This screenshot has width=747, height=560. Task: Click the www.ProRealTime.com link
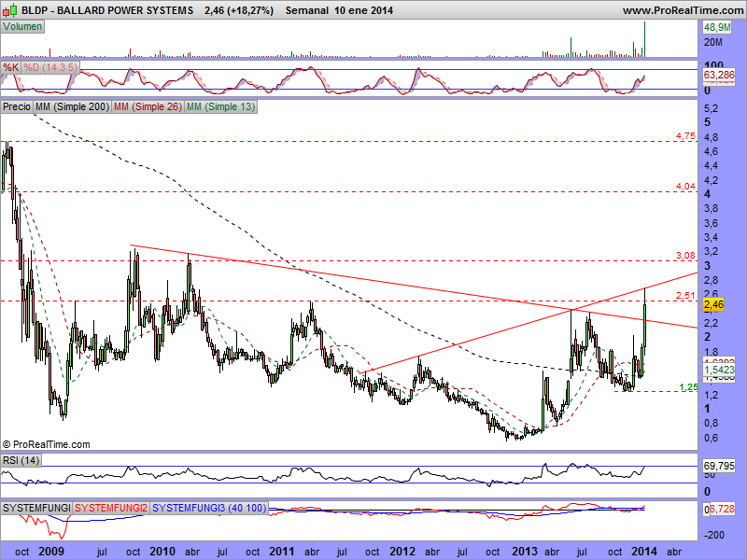(683, 10)
